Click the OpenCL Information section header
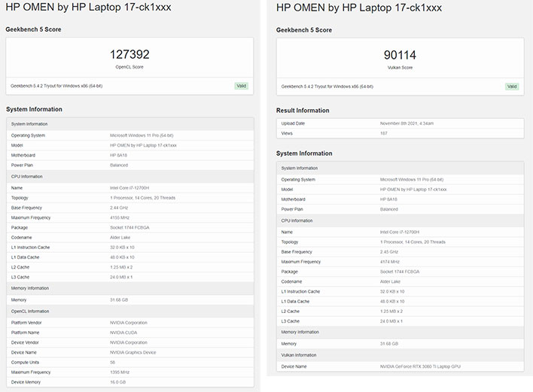 click(32, 311)
